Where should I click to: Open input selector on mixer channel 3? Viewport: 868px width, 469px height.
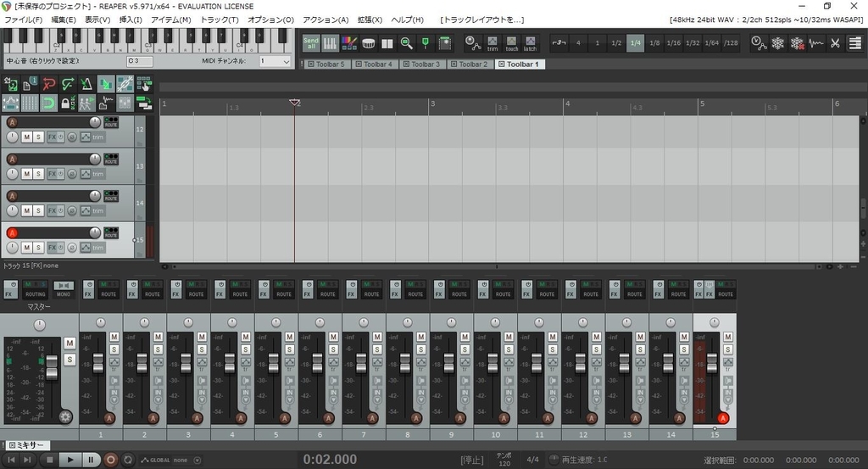tap(202, 395)
